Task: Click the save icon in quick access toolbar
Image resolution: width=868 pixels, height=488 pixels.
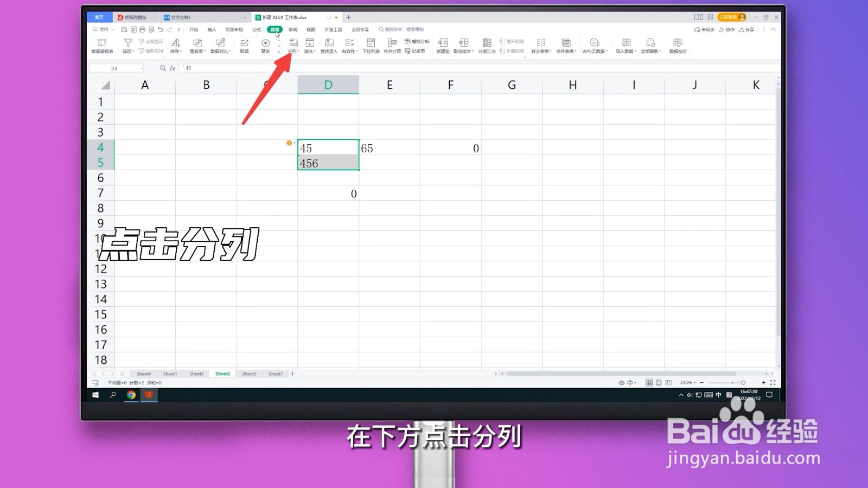Action: (x=124, y=30)
